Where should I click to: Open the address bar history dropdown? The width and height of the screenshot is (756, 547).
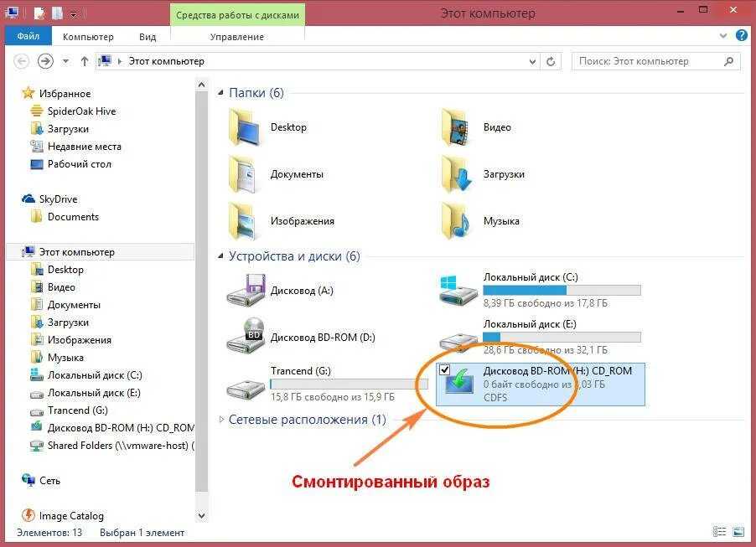(x=532, y=61)
